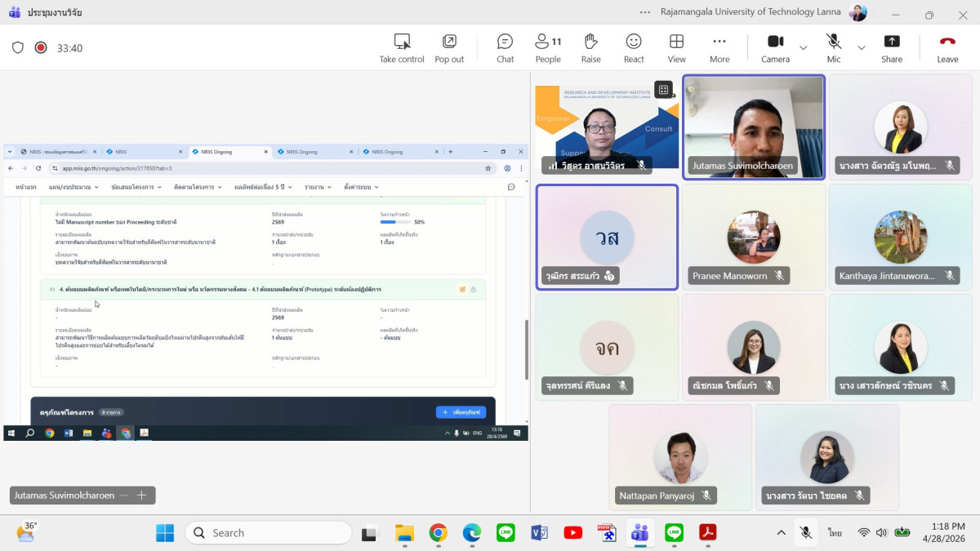Screen dimensions: 980x551
Task: Open the React emoji menu
Action: tap(634, 47)
